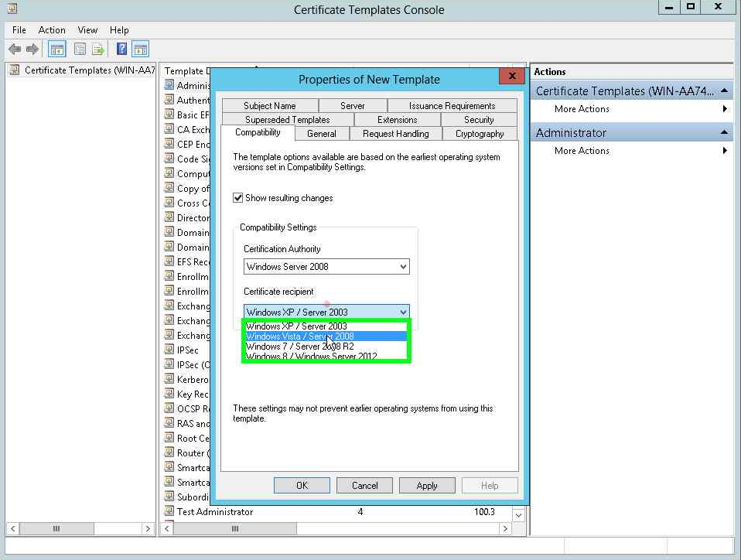Image resolution: width=741 pixels, height=560 pixels.
Task: Open the View menu
Action: tap(87, 29)
